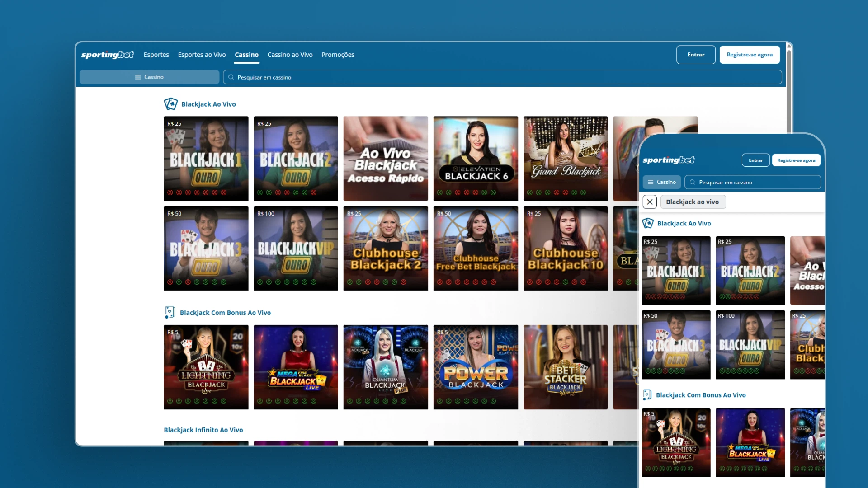Open the Cassino hamburger menu in mobile view

(x=662, y=182)
